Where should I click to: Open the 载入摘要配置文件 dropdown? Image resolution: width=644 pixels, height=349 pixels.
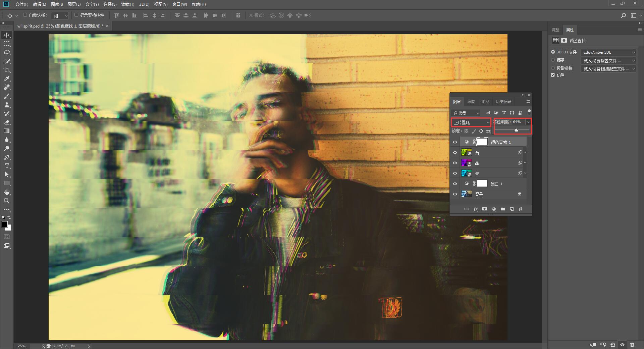pyautogui.click(x=608, y=61)
